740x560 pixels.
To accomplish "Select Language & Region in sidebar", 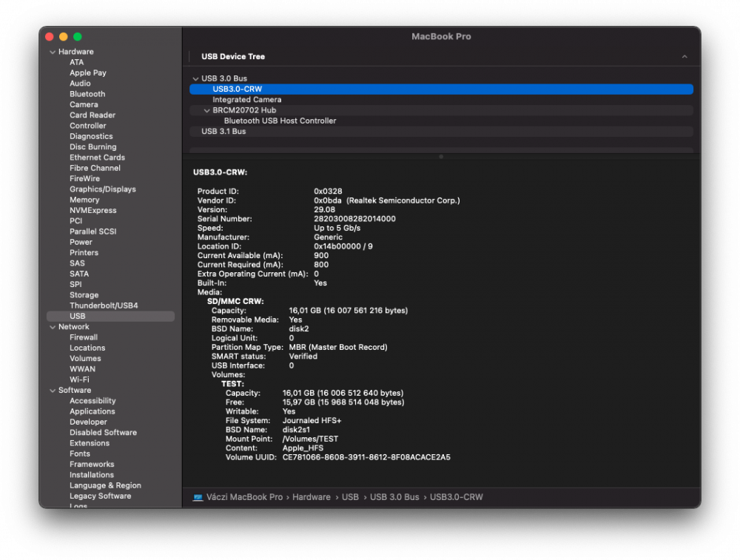I will (x=105, y=485).
